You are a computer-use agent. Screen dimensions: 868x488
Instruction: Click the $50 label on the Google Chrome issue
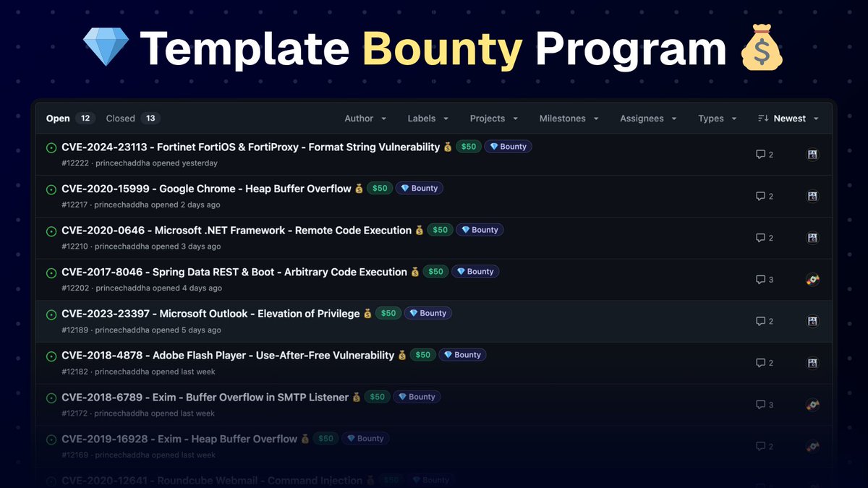[x=380, y=188]
